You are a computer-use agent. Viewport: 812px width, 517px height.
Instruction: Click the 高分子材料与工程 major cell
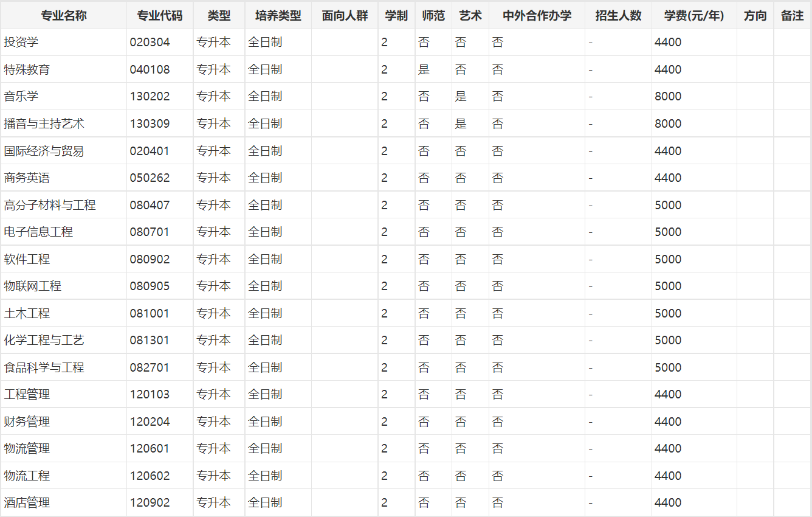tap(50, 206)
